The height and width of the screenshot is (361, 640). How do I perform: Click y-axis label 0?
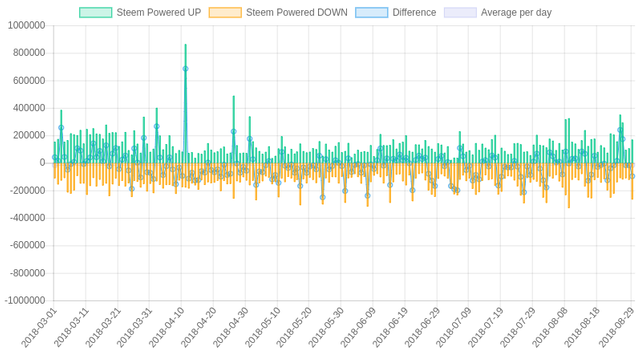43,163
